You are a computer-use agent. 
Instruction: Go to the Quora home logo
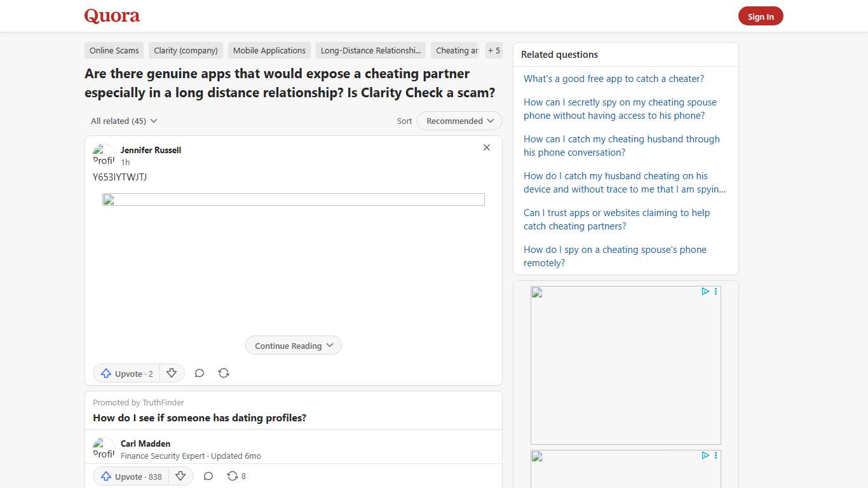(112, 16)
